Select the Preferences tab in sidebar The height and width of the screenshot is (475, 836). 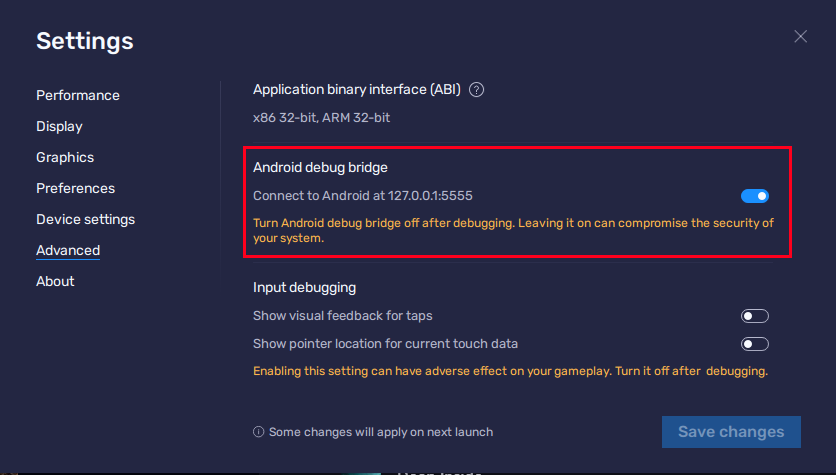pos(75,189)
